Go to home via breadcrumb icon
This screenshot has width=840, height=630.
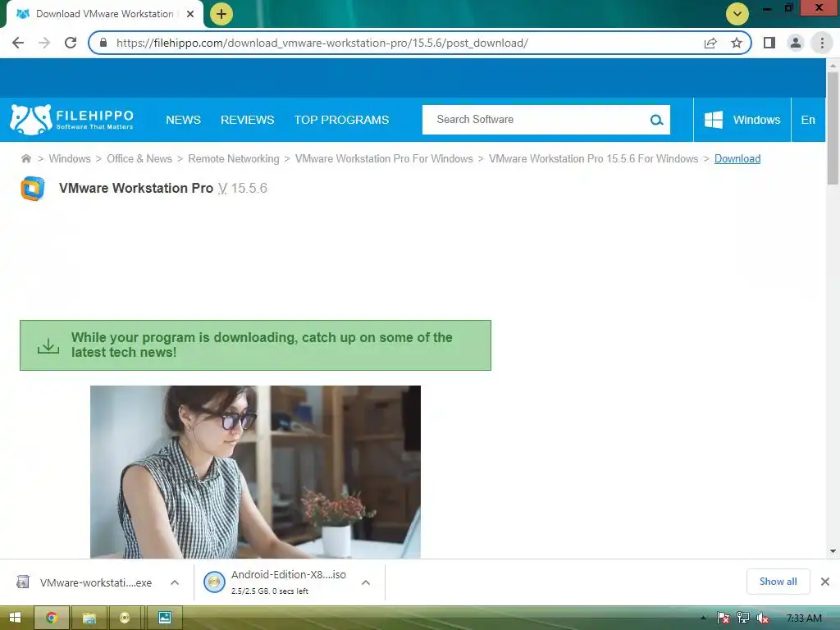pos(25,158)
